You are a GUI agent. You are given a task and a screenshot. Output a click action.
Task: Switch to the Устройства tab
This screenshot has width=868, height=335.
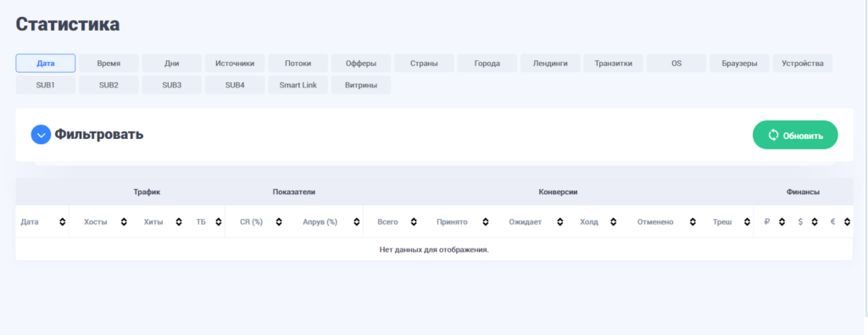(803, 63)
